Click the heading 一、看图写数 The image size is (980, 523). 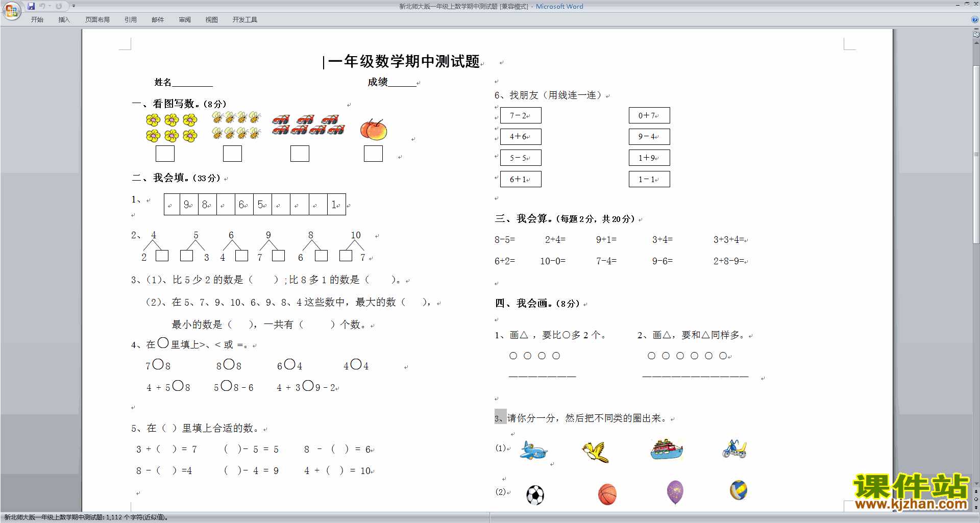[180, 104]
